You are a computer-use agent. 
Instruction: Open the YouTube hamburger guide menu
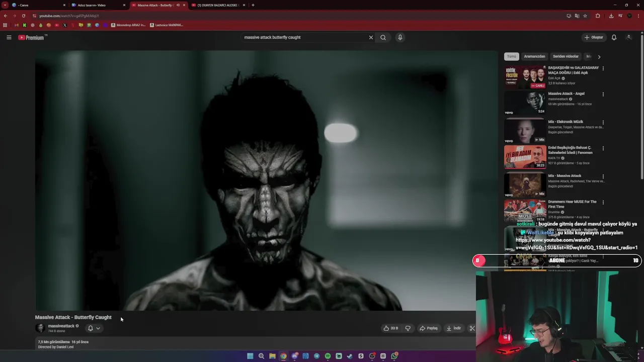[x=9, y=37]
